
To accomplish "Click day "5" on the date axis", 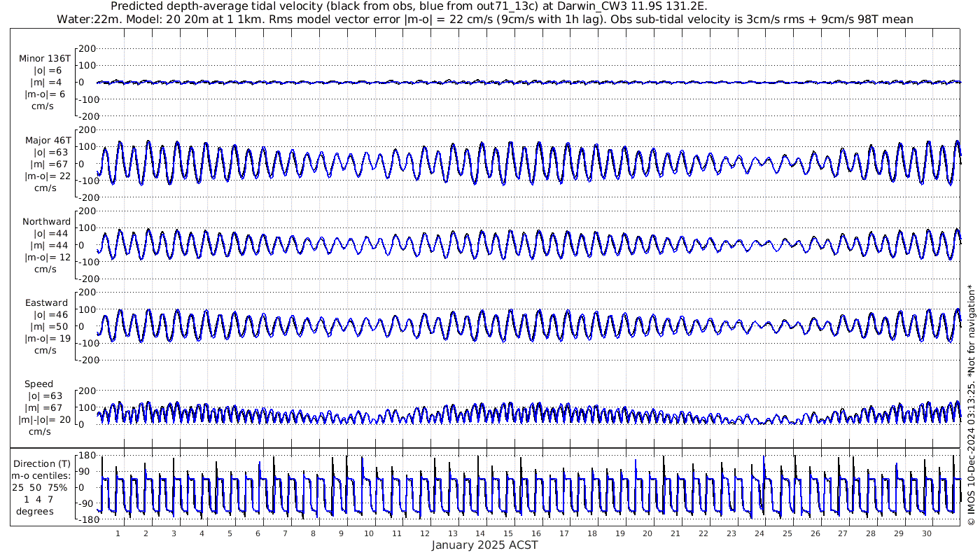I will tap(230, 534).
